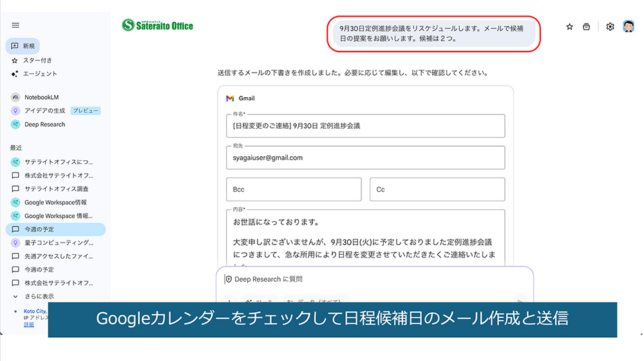Screen dimensions: 644x361
Task: Open the エージェント section
Action: pyautogui.click(x=40, y=73)
